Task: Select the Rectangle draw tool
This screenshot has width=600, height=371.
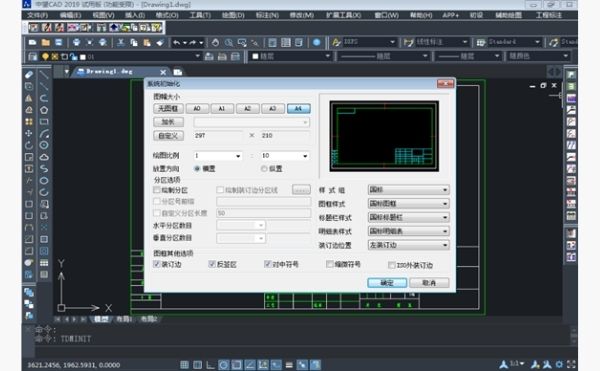Action: pos(44,122)
